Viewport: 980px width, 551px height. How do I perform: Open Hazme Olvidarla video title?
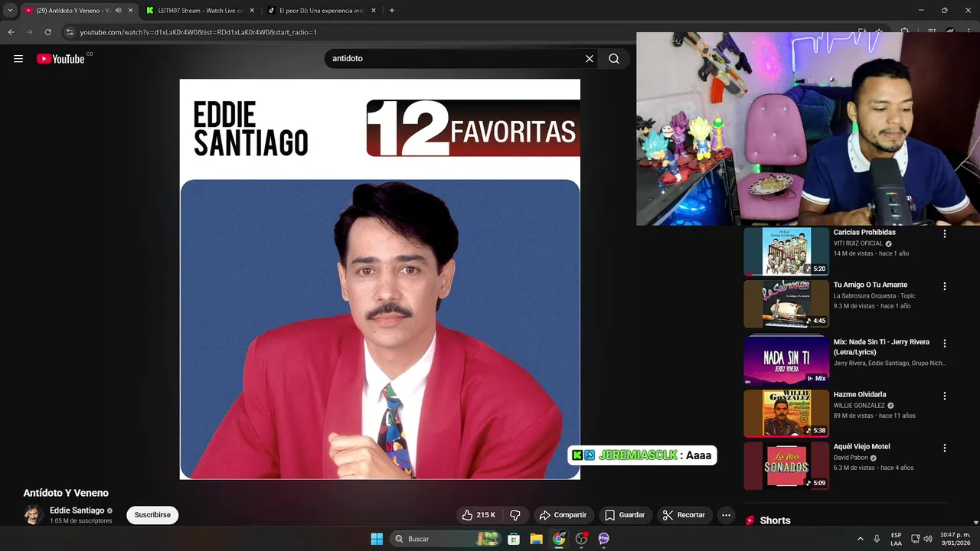pyautogui.click(x=860, y=395)
